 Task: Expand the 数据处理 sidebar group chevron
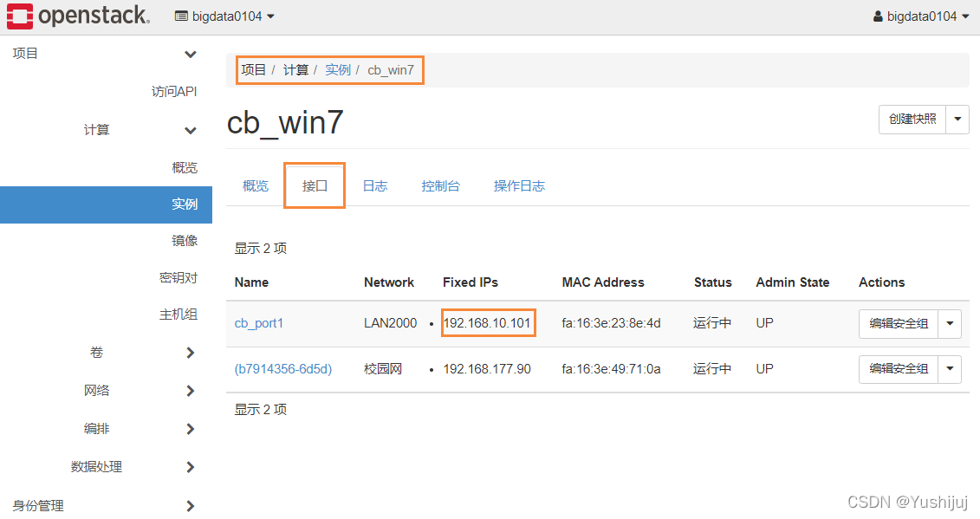(x=191, y=467)
